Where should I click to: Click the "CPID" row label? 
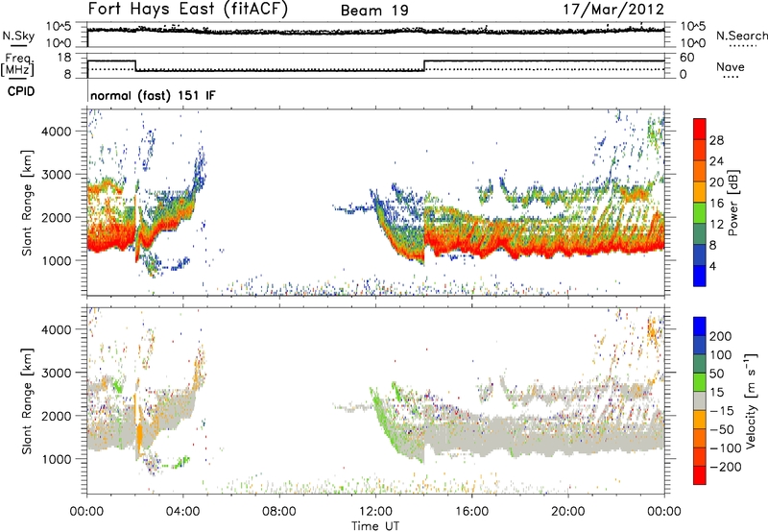pyautogui.click(x=21, y=91)
